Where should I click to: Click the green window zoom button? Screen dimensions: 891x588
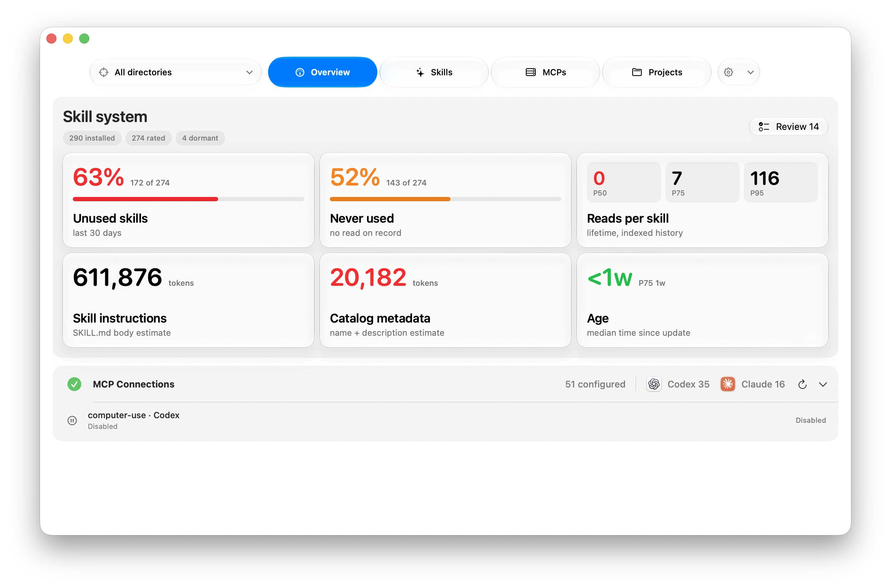click(84, 39)
